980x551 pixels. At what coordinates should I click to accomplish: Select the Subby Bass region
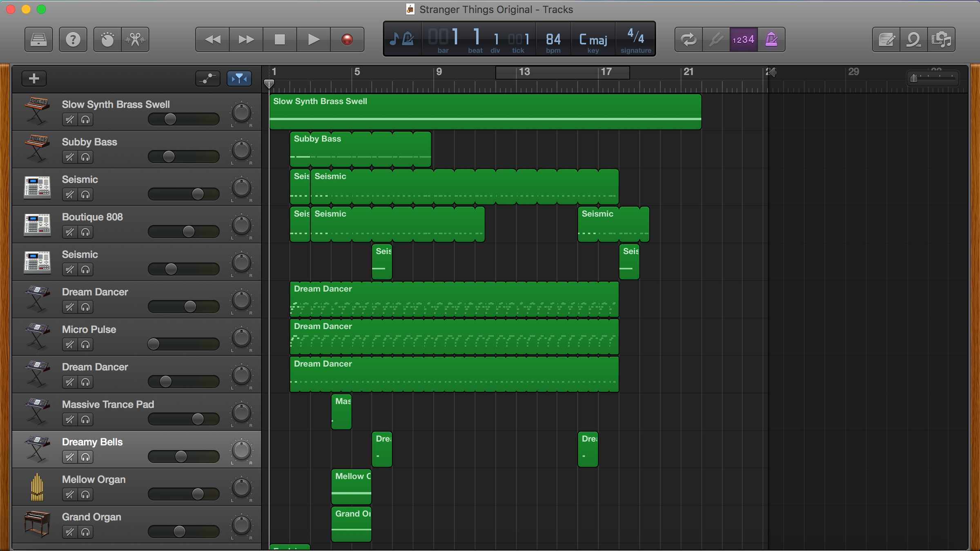361,149
